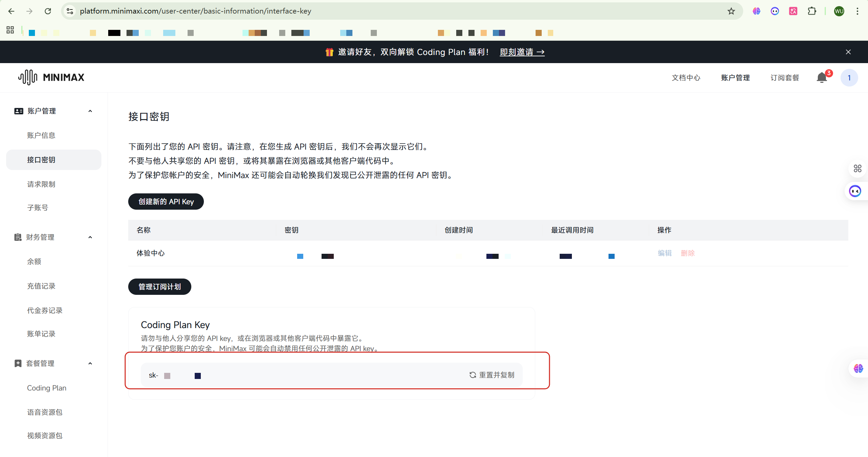Open 文档中心 in top navigation
The image size is (868, 457).
686,78
